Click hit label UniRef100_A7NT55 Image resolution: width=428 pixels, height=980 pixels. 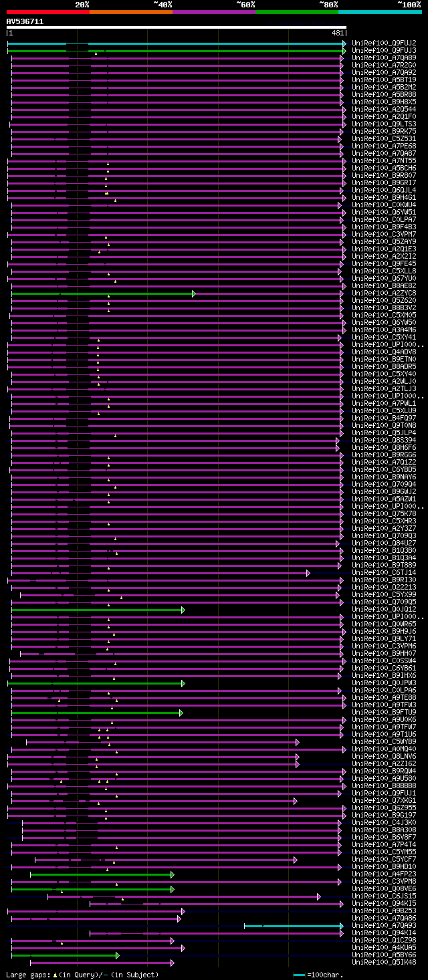(x=385, y=160)
